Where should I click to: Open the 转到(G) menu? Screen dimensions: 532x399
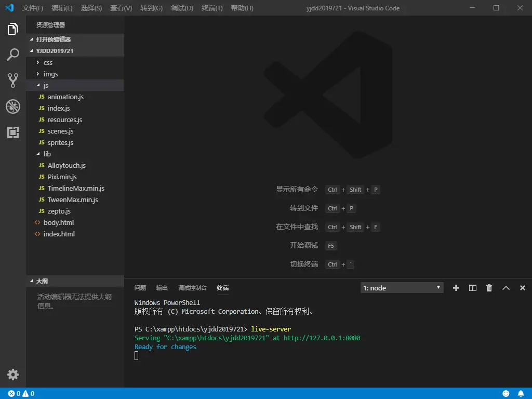[x=151, y=8]
